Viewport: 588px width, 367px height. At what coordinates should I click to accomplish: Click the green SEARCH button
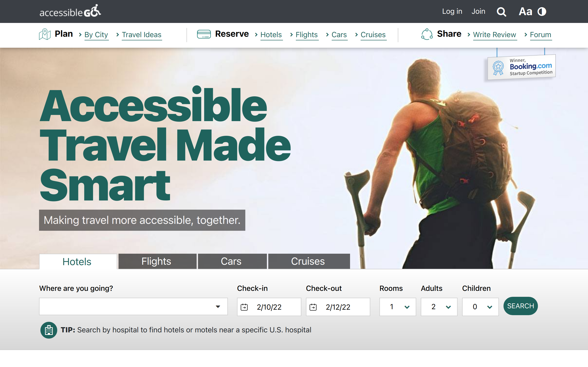pyautogui.click(x=520, y=306)
